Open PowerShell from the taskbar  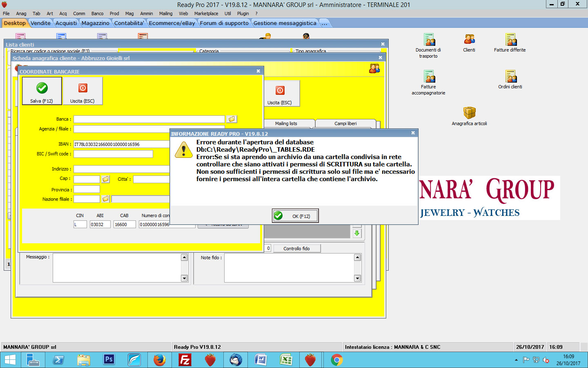[58, 360]
